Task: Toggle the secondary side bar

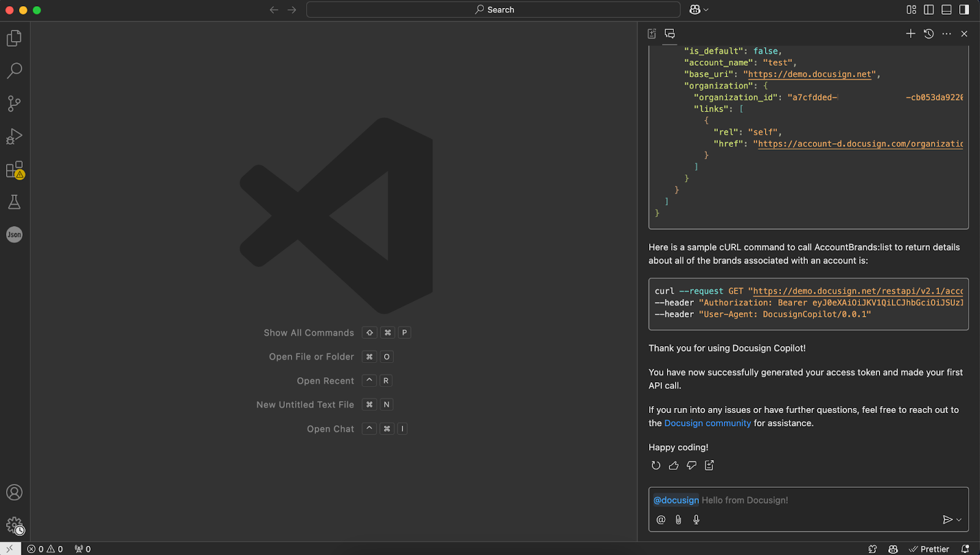Action: pos(964,10)
